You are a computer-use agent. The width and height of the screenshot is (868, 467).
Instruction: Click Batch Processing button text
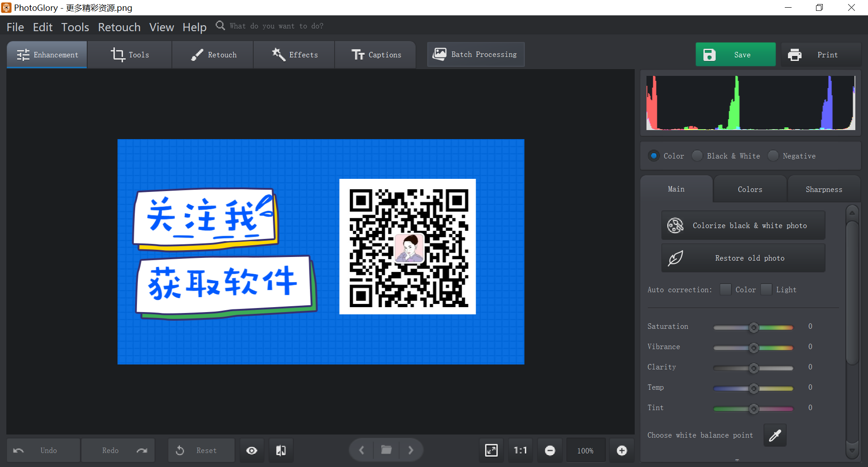(x=484, y=54)
